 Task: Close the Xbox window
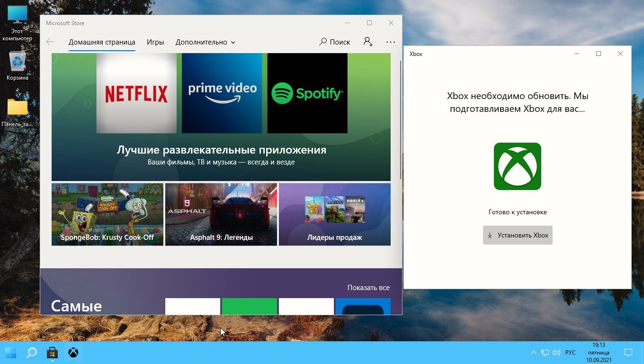point(620,54)
